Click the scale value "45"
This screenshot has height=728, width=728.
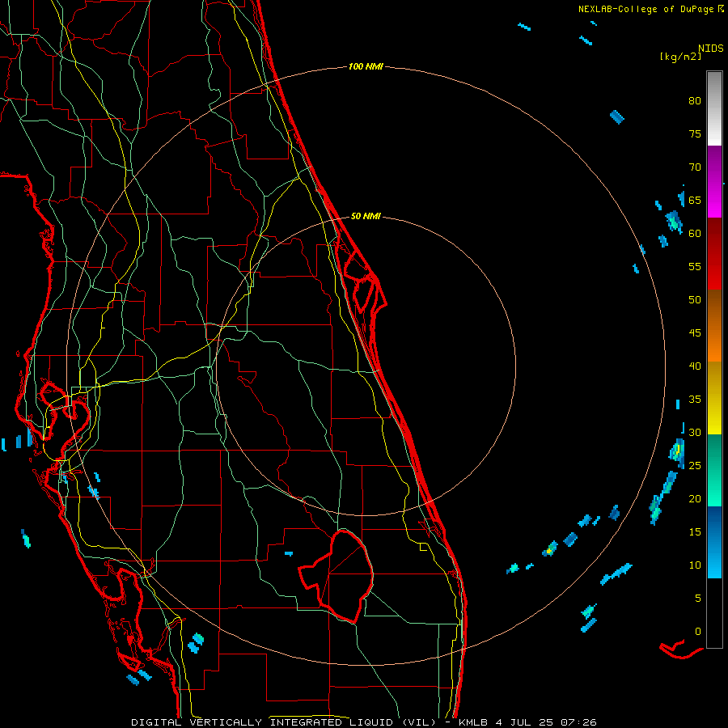(695, 333)
